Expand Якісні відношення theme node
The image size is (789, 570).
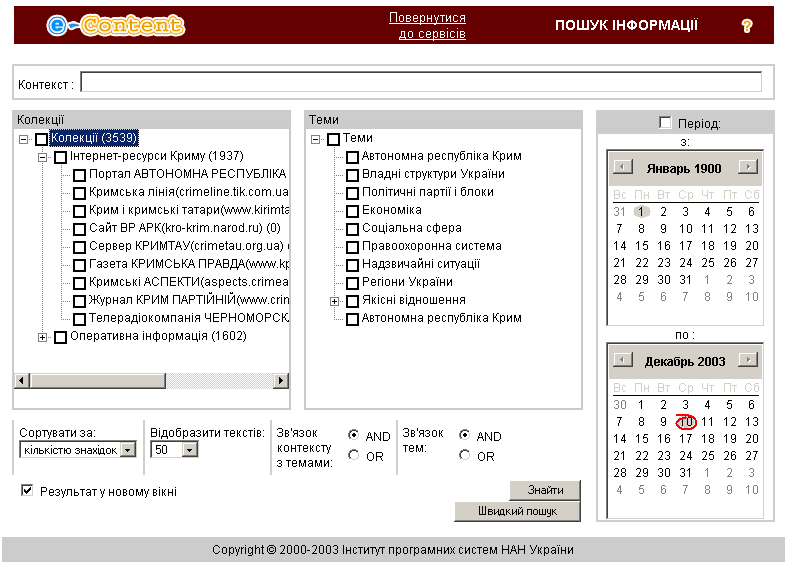335,301
